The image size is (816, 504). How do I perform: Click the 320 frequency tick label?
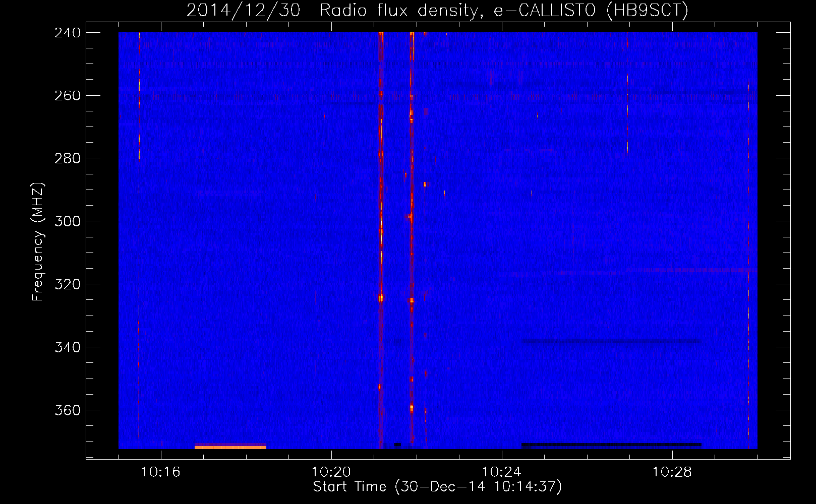[68, 285]
